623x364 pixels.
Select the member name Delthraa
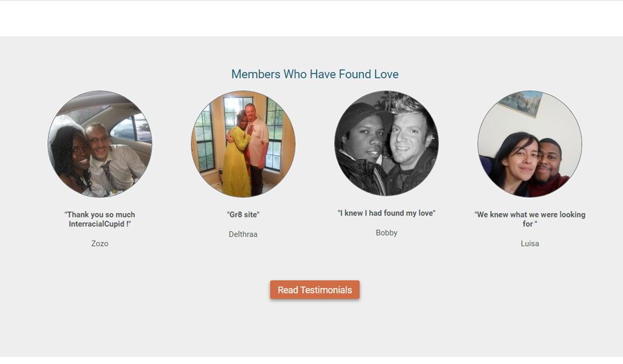click(243, 234)
